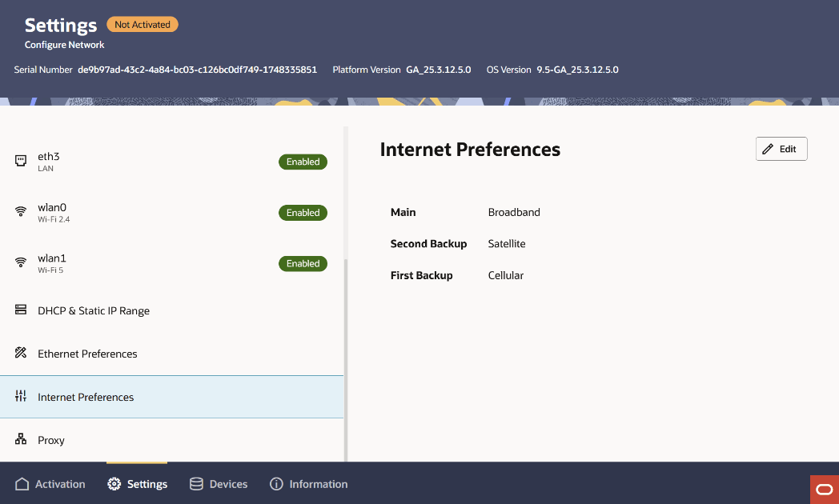Viewport: 839px width, 504px height.
Task: Toggle the Enabled badge for wlan1
Action: click(x=303, y=263)
